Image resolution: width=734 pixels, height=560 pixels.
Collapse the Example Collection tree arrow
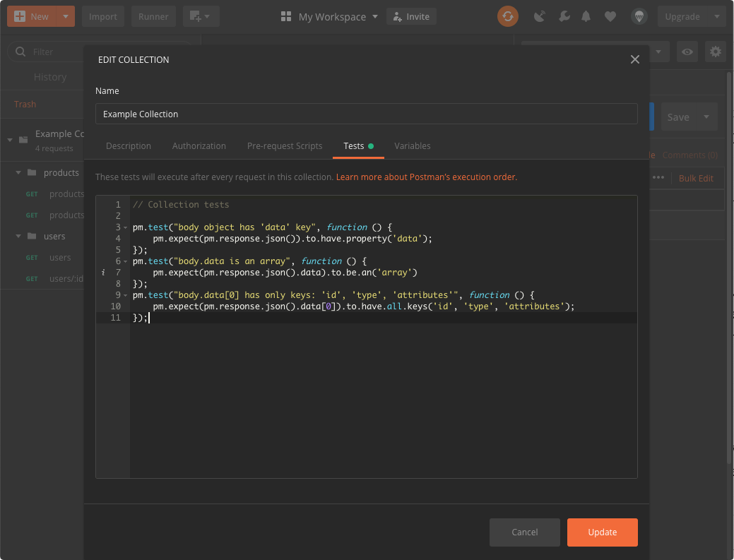click(x=10, y=140)
